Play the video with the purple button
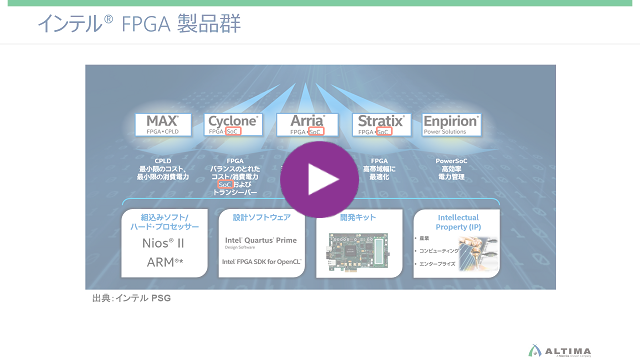Image resolution: width=640 pixels, height=360 pixels. click(319, 179)
